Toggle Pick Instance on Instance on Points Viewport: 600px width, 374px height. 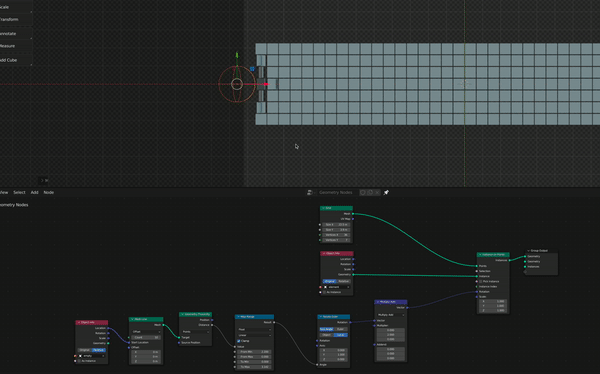coord(481,281)
